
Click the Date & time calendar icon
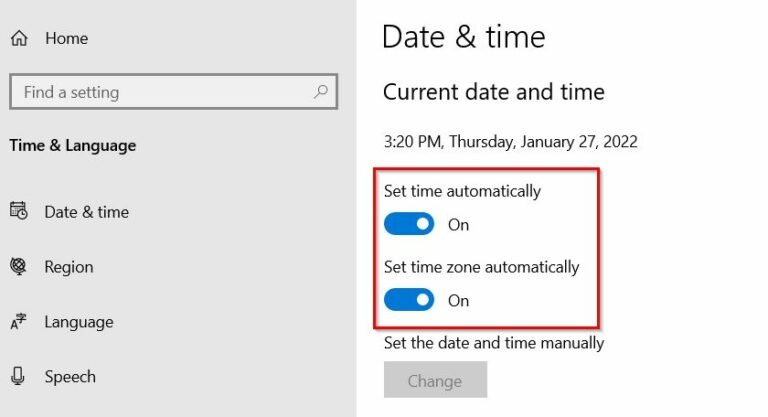[18, 211]
